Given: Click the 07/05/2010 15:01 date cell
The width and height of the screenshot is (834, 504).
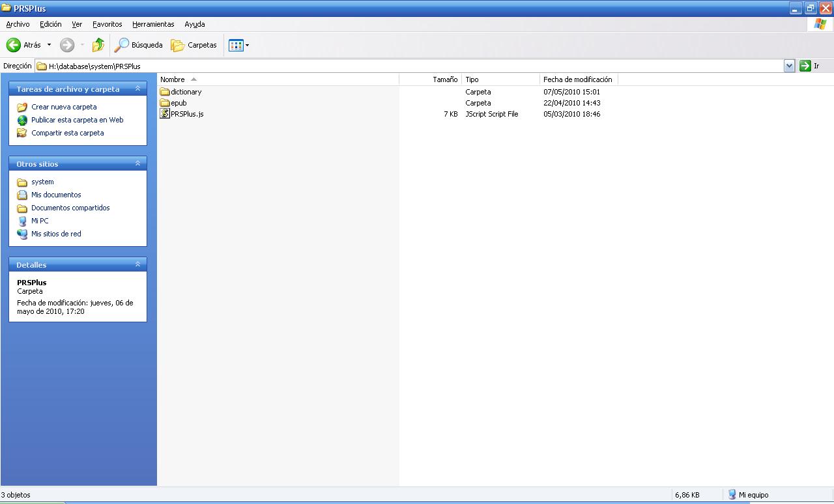Looking at the screenshot, I should [x=572, y=92].
